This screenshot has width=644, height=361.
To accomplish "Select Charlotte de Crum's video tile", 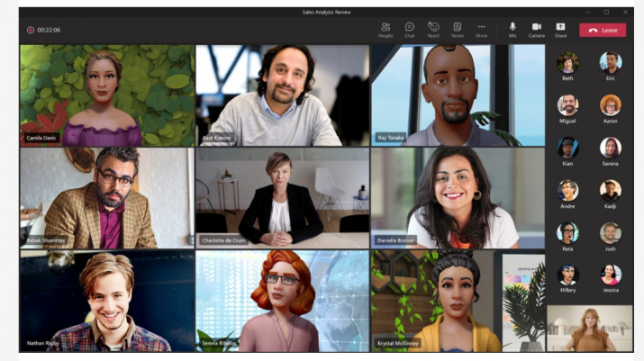I will click(282, 196).
